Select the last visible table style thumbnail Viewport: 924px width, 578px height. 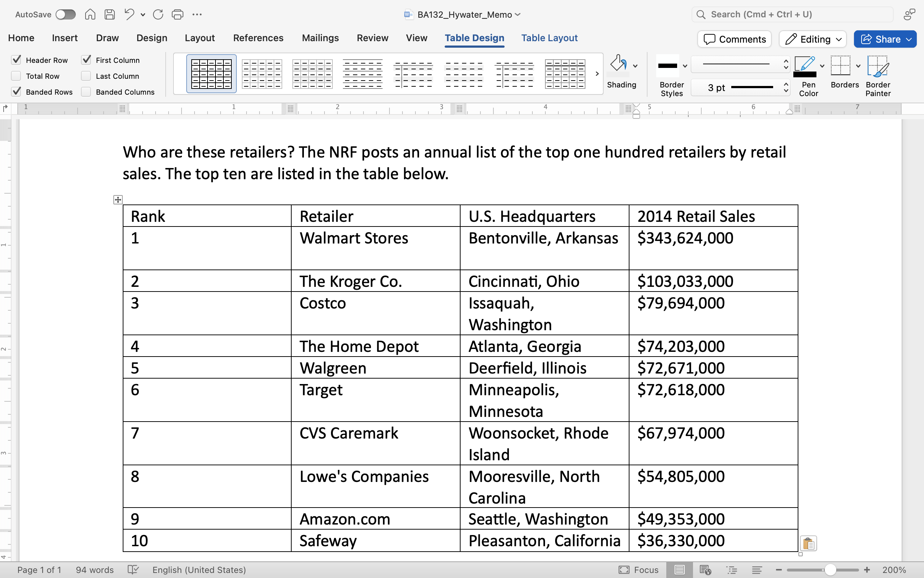tap(565, 74)
